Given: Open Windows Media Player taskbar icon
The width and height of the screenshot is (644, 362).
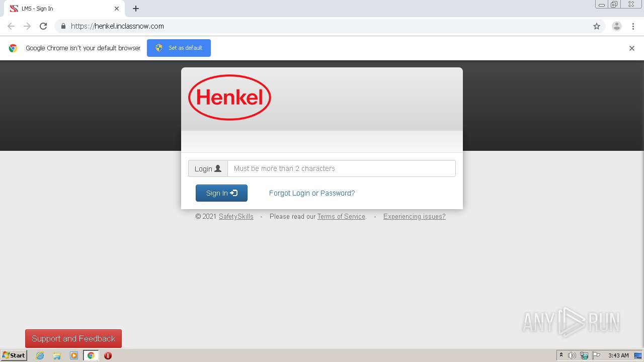Looking at the screenshot, I should click(x=74, y=355).
